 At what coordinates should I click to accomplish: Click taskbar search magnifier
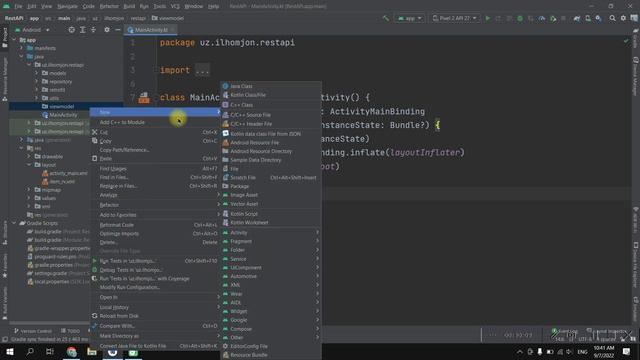(30, 351)
